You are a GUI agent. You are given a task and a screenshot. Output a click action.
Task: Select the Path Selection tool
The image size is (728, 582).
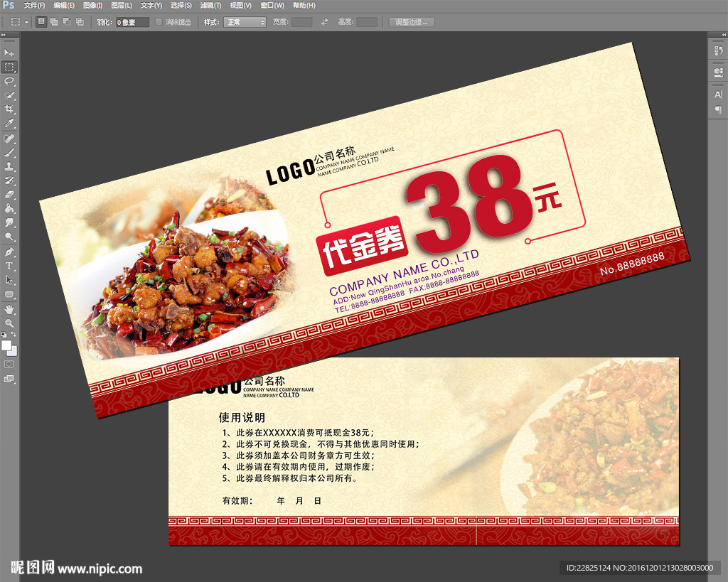[x=9, y=280]
